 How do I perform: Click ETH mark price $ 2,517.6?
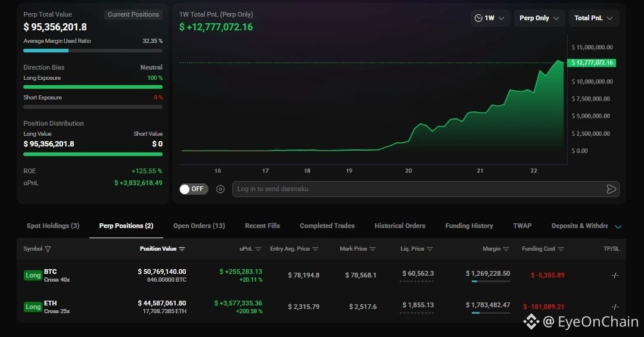(x=363, y=307)
